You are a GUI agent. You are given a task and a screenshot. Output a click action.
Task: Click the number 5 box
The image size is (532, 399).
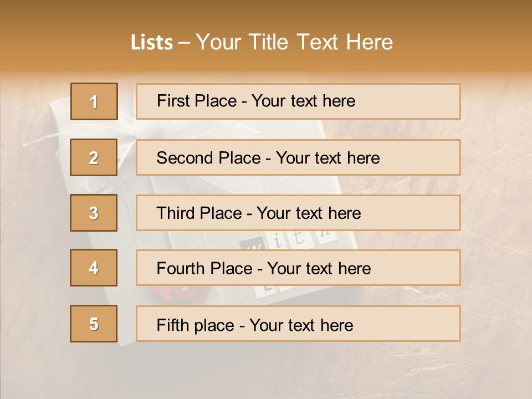[x=94, y=324]
